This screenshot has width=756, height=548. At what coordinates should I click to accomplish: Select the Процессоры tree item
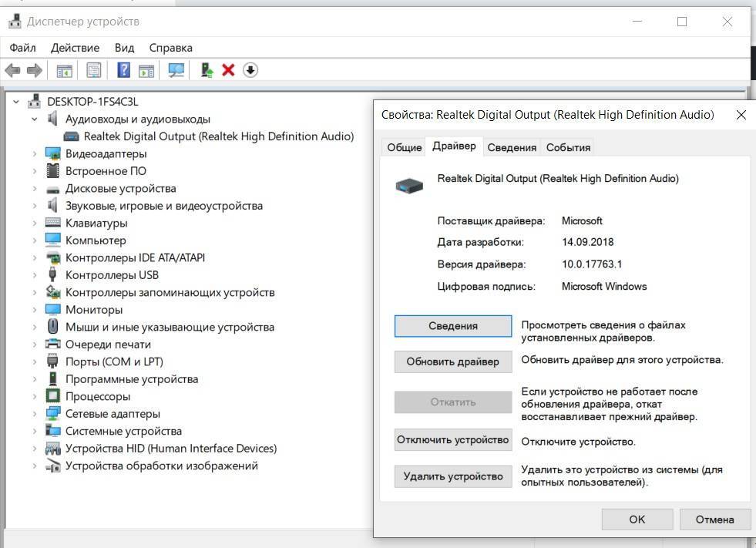[98, 396]
